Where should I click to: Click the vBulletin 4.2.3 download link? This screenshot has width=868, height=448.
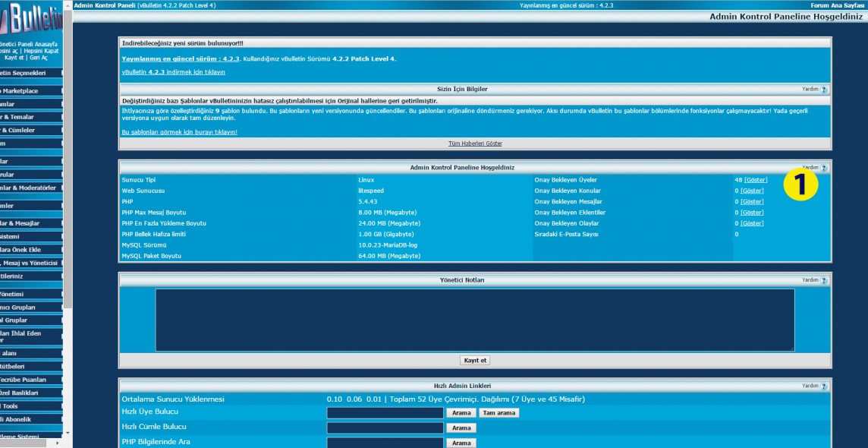(173, 72)
